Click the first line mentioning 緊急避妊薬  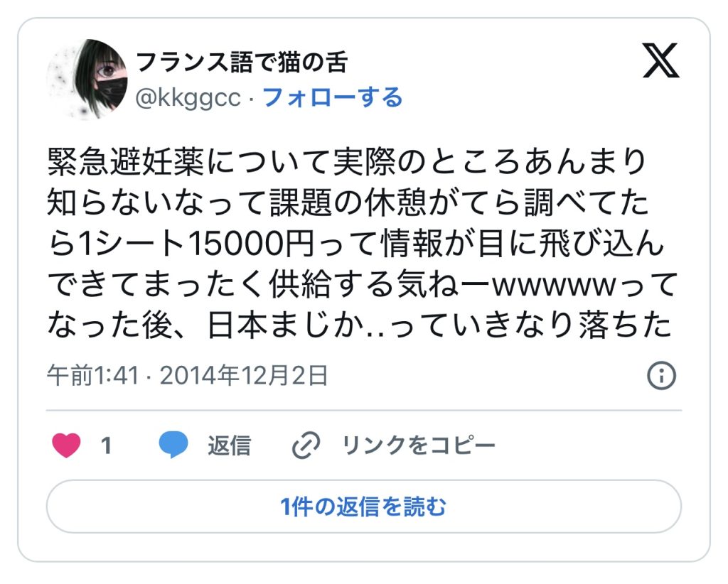point(347,162)
